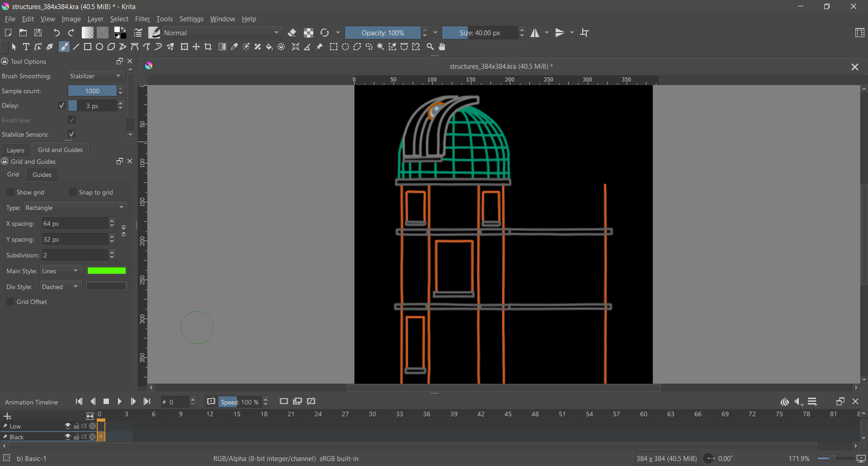The image size is (868, 466).
Task: Select the Text tool
Action: click(26, 47)
